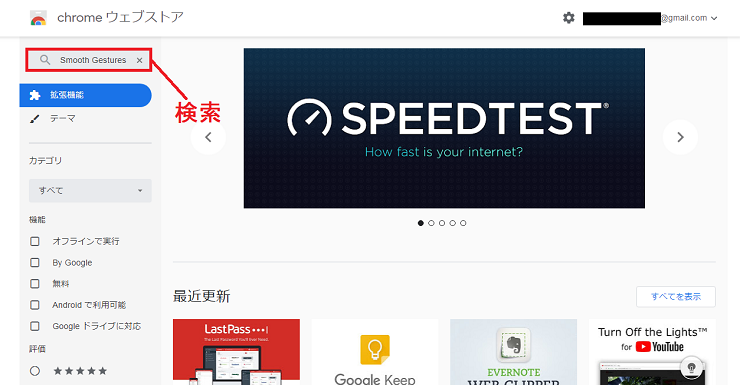Click the Chrome Web Store logo icon
The width and height of the screenshot is (740, 385).
[38, 18]
